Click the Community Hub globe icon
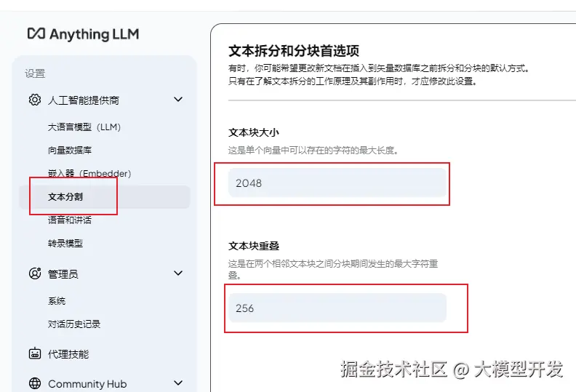The height and width of the screenshot is (392, 576). [x=34, y=384]
